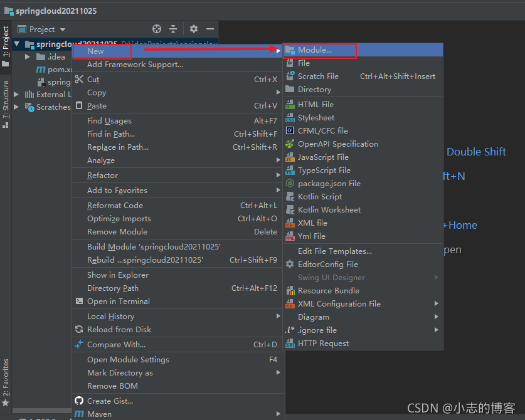Click the OpenAPI Specification icon
This screenshot has width=525, height=420.
tap(290, 144)
